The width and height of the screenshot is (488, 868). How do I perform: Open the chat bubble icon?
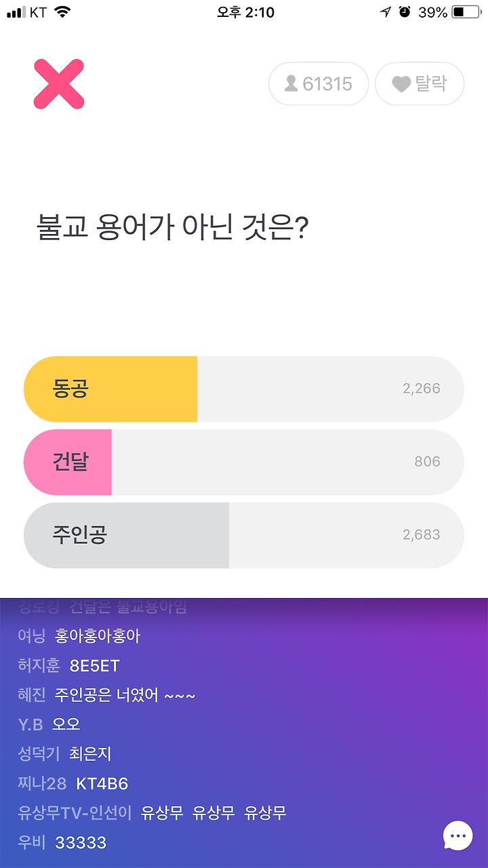(458, 835)
